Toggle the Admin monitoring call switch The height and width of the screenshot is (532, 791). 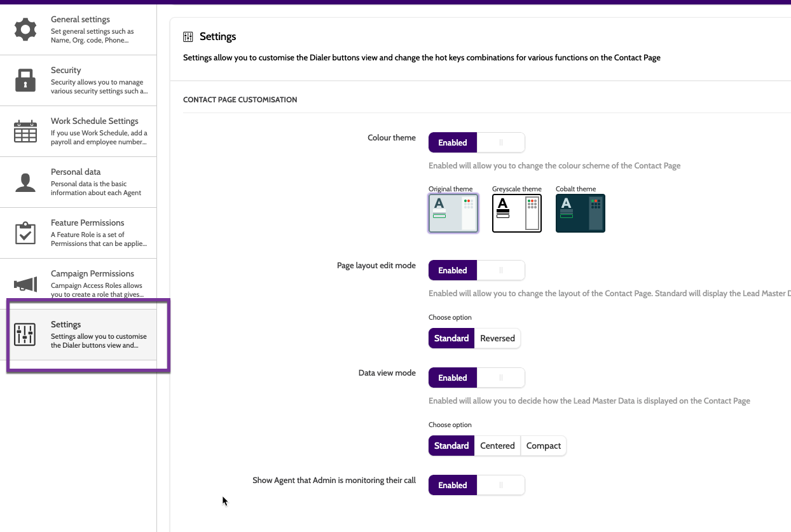click(476, 485)
